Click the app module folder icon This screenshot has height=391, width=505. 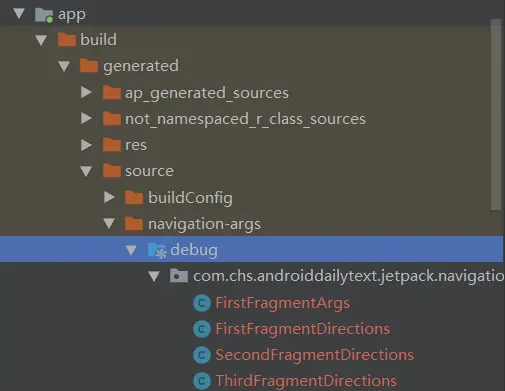tap(44, 15)
